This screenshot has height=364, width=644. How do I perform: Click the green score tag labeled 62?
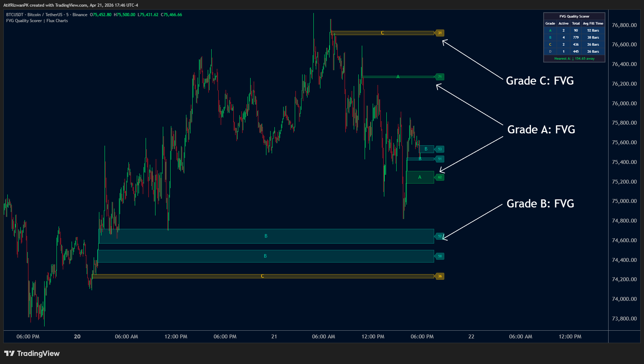439,177
